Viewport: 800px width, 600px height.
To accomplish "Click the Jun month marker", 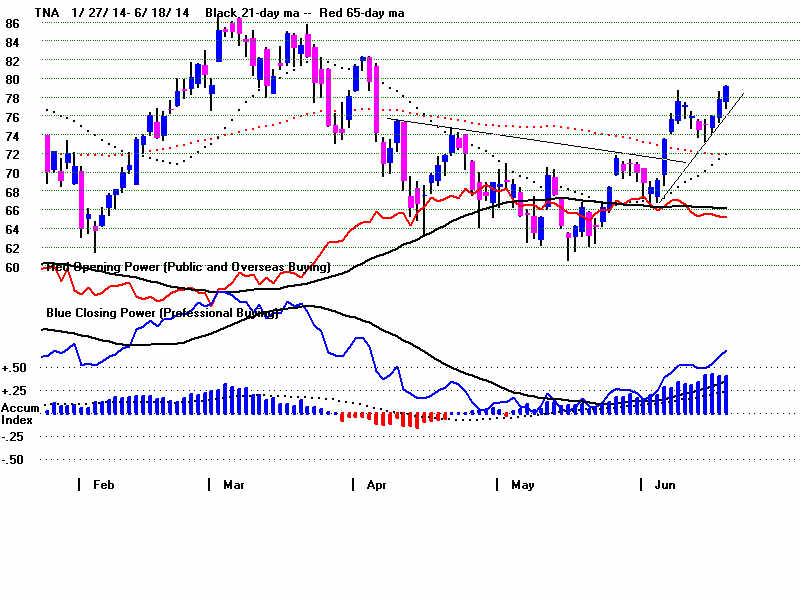I will (665, 485).
